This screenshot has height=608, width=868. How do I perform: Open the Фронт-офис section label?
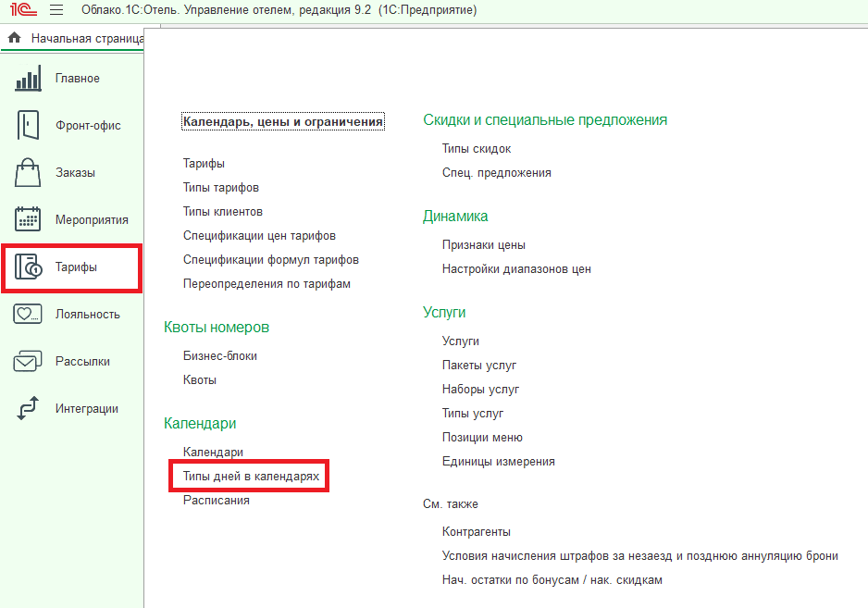pos(88,126)
